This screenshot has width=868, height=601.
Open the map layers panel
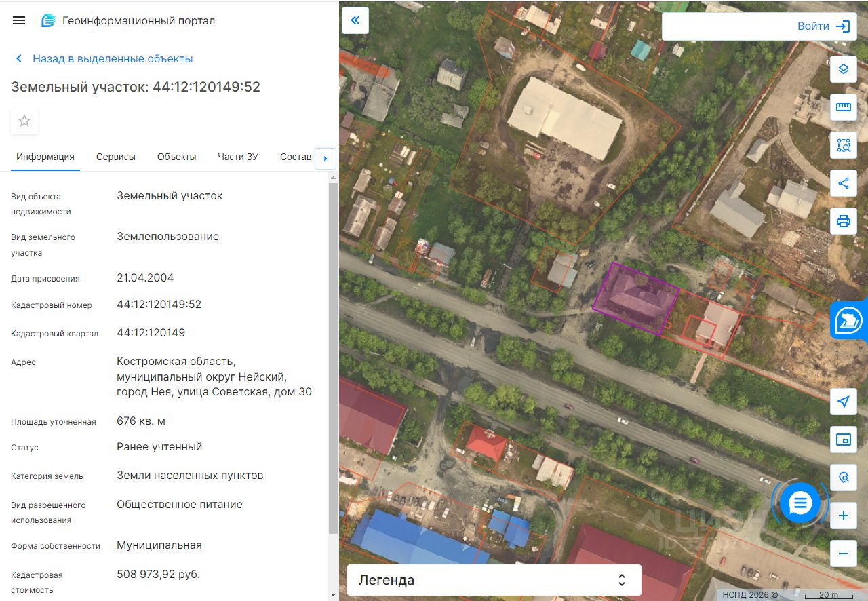844,69
